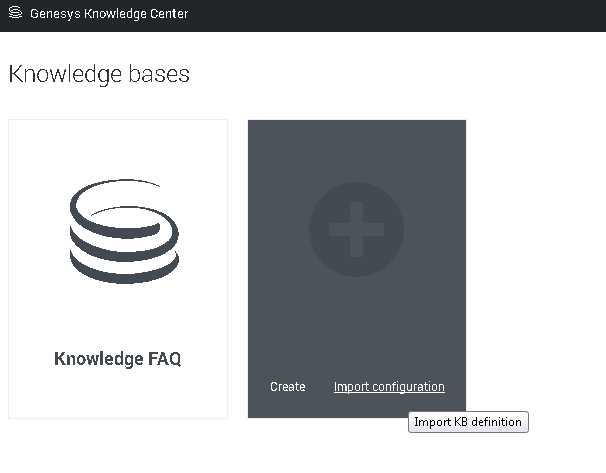Open the Knowledge FAQ spiral logo
The width and height of the screenshot is (606, 473).
(x=117, y=230)
